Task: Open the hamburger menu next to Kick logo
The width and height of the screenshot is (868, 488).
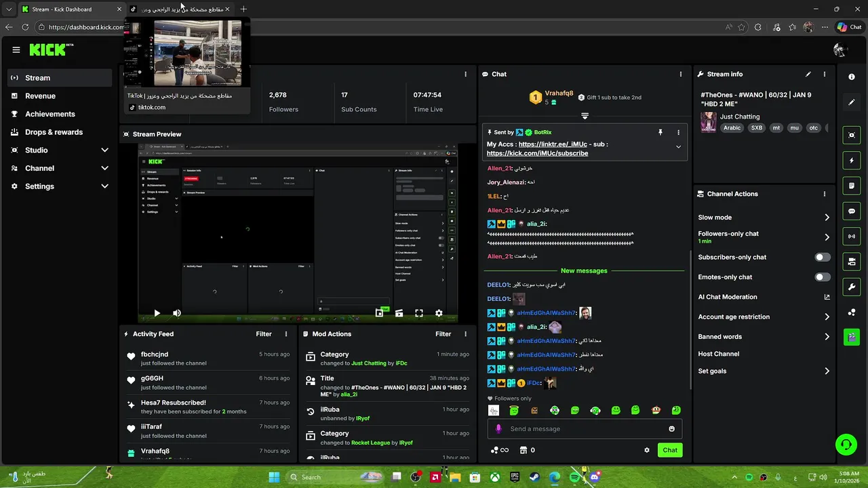Action: [16, 49]
